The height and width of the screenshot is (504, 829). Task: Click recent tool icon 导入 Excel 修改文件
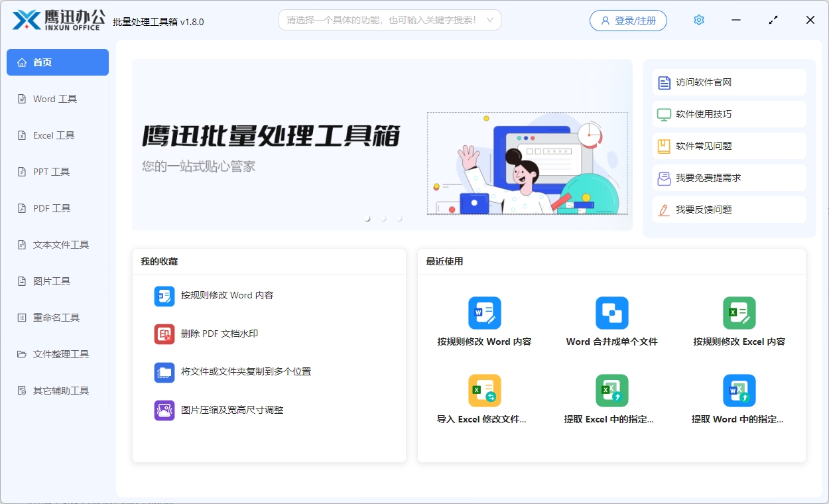(x=485, y=391)
